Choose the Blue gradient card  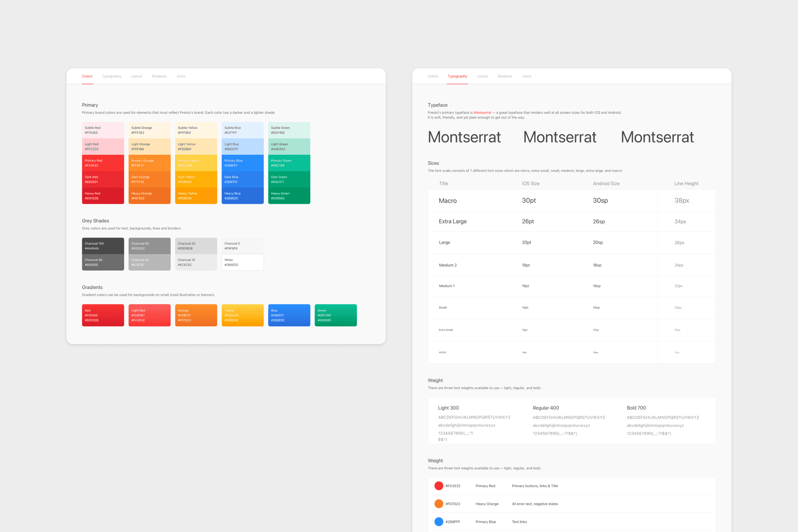[x=289, y=315]
